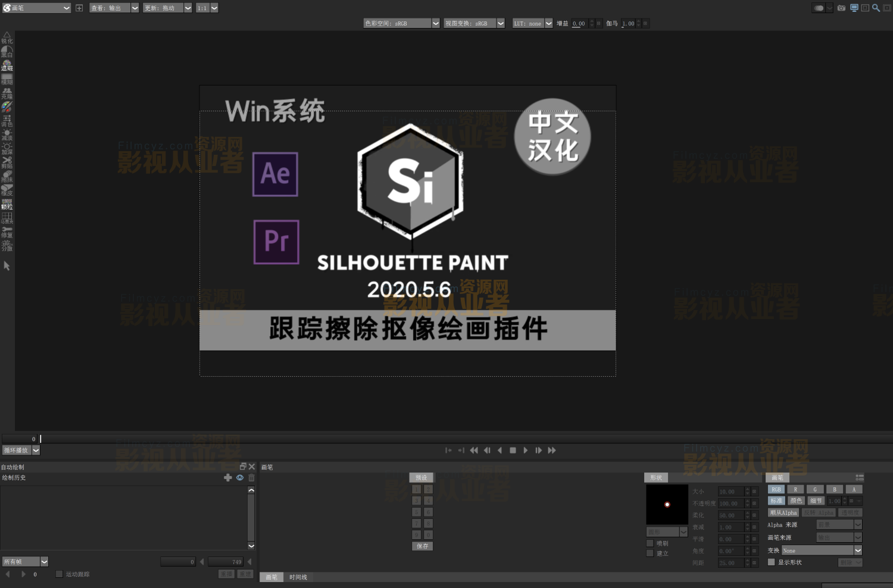Open the 色彩空间 sRGB dropdown
The width and height of the screenshot is (893, 588).
tap(402, 23)
